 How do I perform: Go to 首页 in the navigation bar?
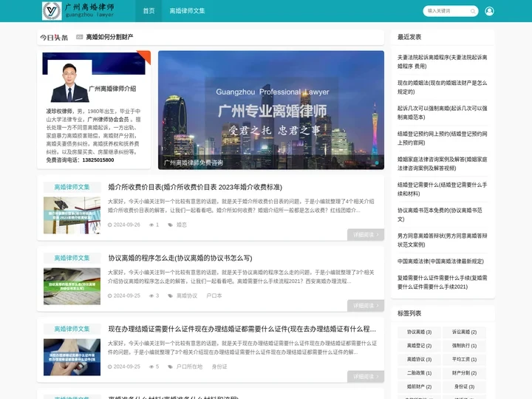pyautogui.click(x=149, y=11)
